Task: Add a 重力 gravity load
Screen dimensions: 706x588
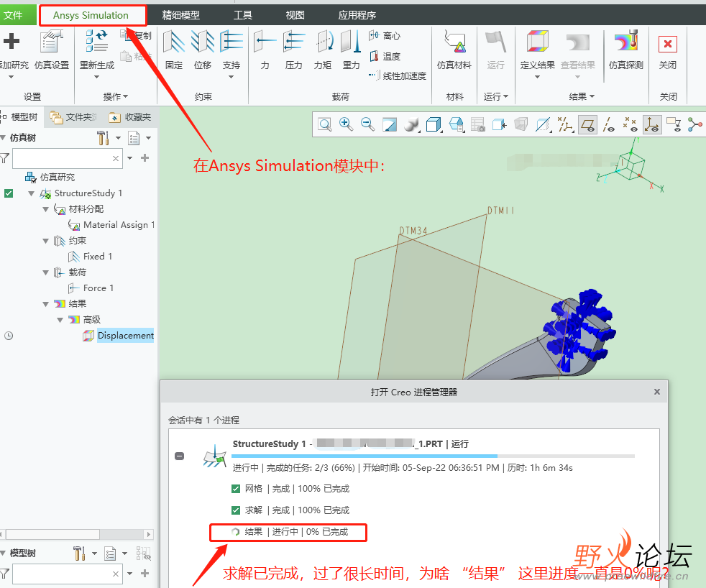Action: 351,49
